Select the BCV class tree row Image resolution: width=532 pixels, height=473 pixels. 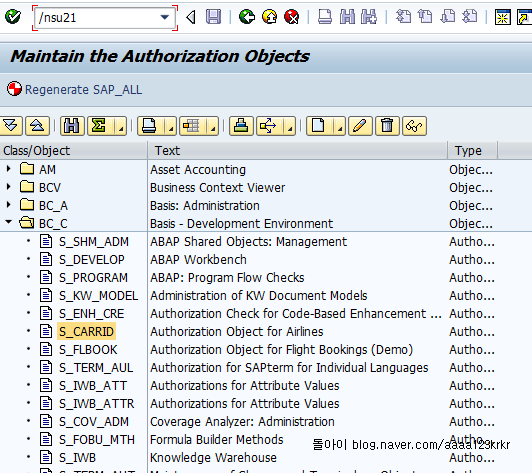click(50, 187)
